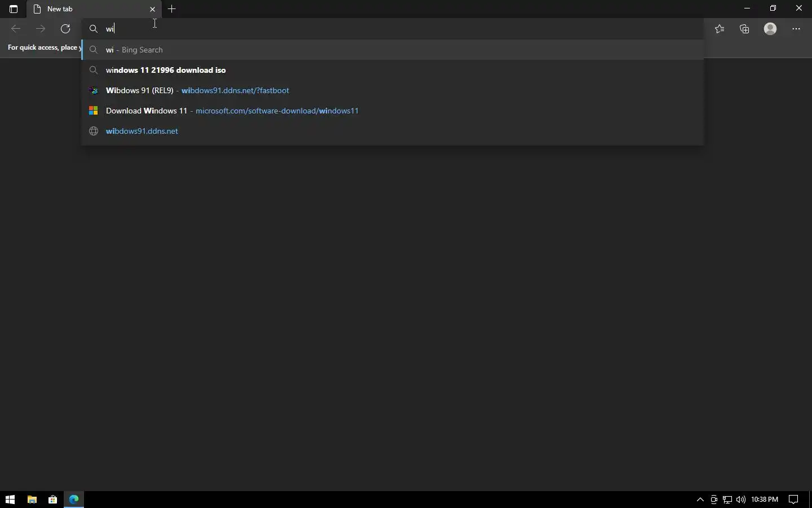Select 'wi - Bing Search' suggestion
The width and height of the screenshot is (812, 508).
click(x=393, y=50)
